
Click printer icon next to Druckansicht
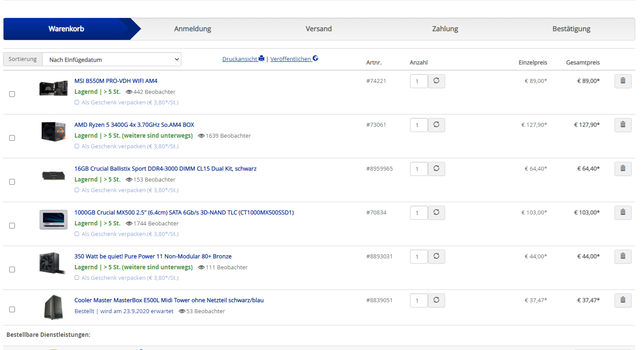pos(262,58)
